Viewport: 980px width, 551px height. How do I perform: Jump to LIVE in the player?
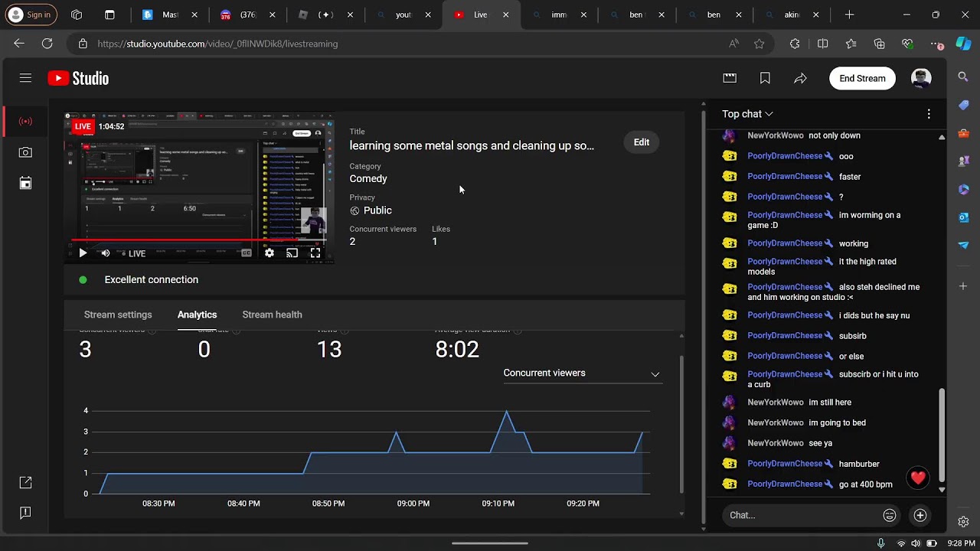[134, 253]
